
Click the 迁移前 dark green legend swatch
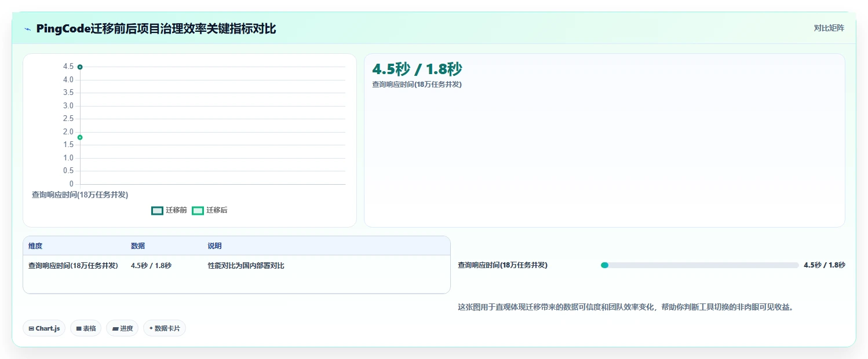157,210
